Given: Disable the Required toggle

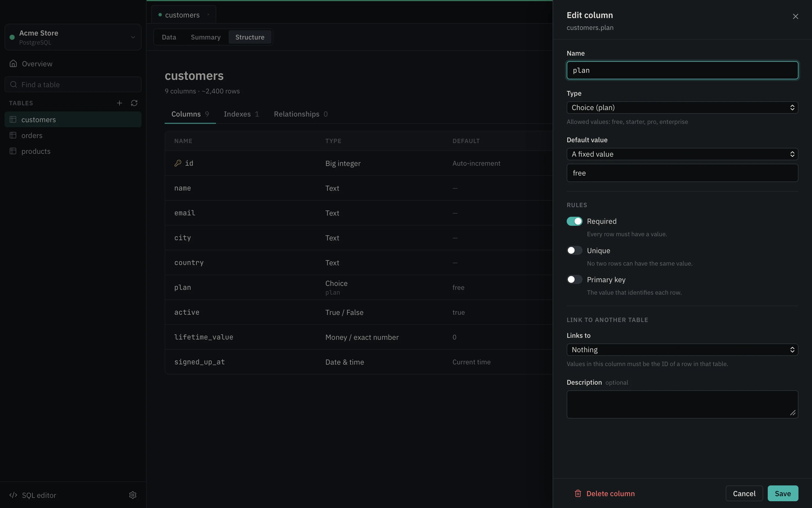Looking at the screenshot, I should pos(574,222).
